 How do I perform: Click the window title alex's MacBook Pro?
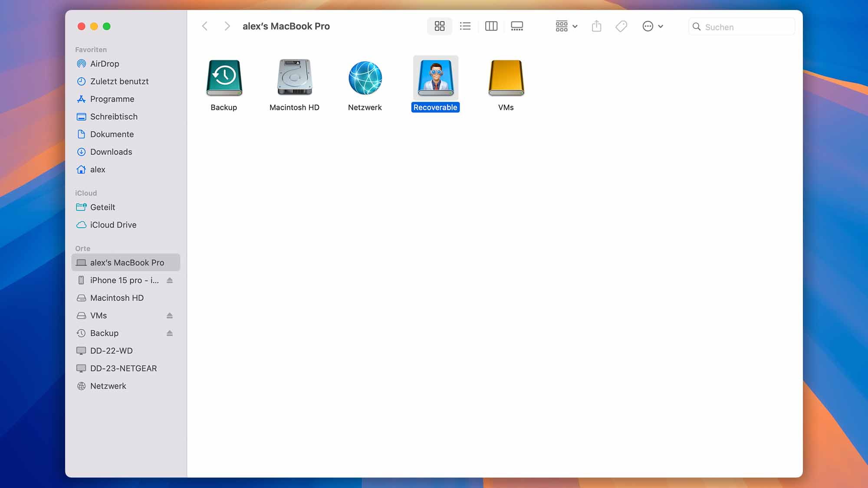click(x=286, y=26)
